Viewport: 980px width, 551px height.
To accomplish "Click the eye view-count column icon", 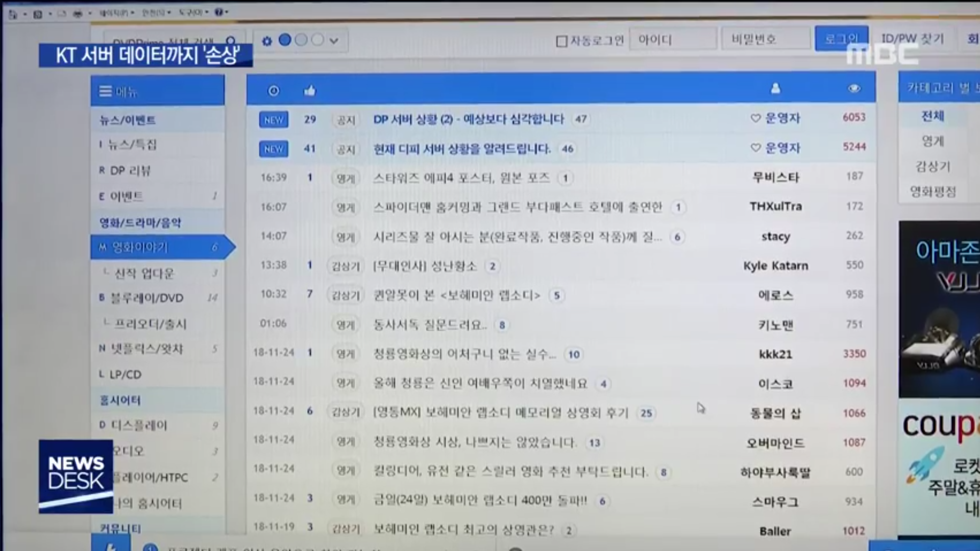I will 854,89.
